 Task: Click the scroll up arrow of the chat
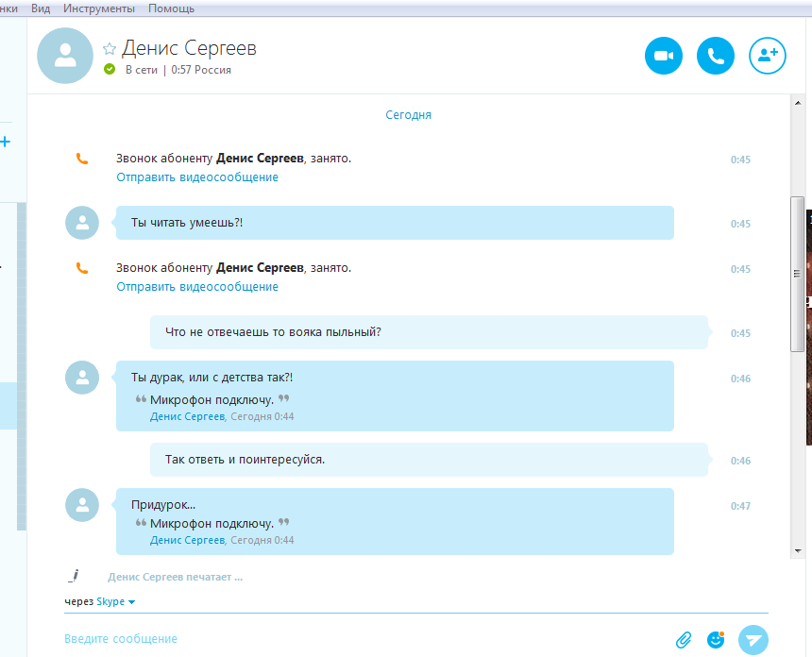(798, 103)
